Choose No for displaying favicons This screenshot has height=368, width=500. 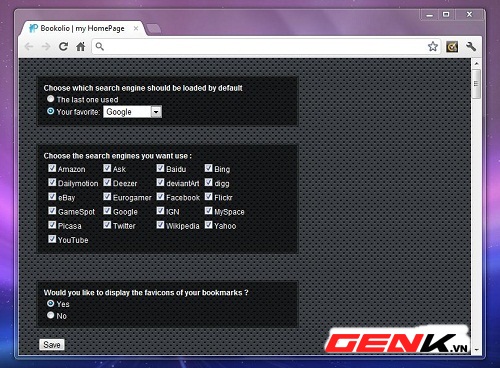click(50, 315)
